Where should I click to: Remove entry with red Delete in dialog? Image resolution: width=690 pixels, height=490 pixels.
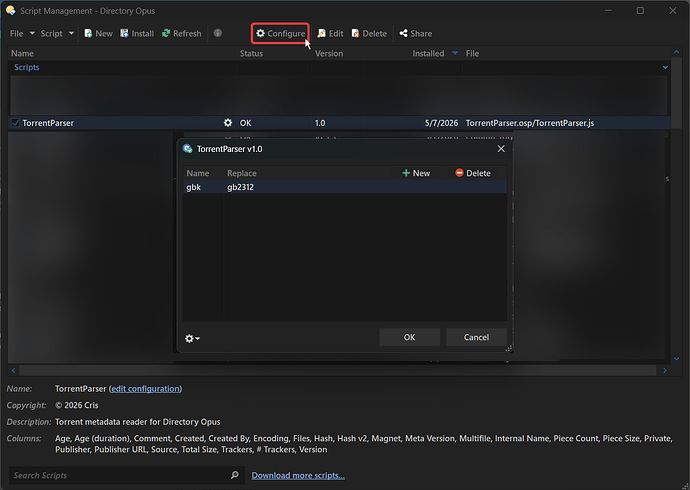coord(473,173)
